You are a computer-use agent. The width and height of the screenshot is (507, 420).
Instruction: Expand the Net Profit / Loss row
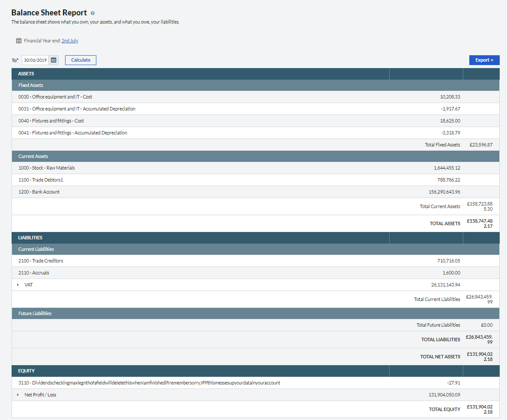18,395
